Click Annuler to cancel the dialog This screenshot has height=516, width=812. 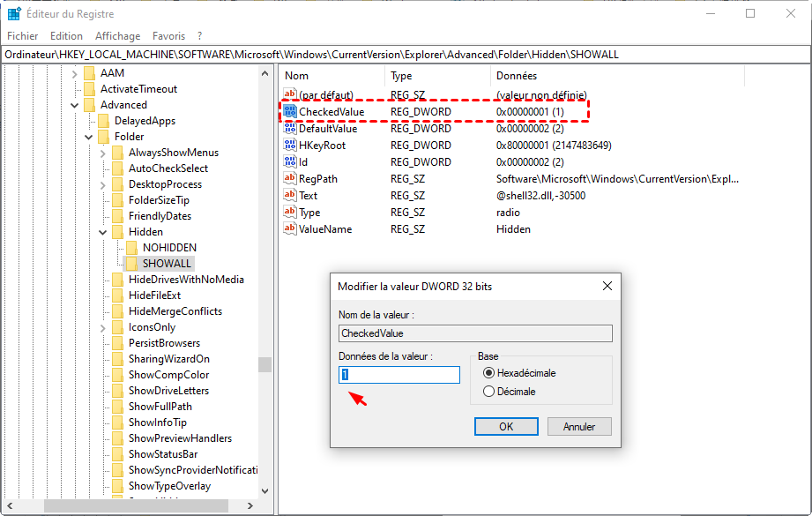(x=579, y=426)
